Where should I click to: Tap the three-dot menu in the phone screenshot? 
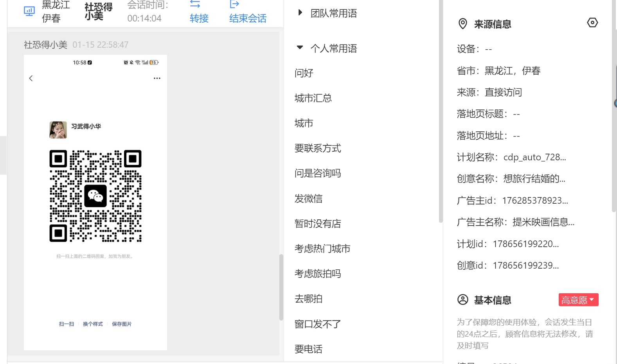[x=157, y=78]
